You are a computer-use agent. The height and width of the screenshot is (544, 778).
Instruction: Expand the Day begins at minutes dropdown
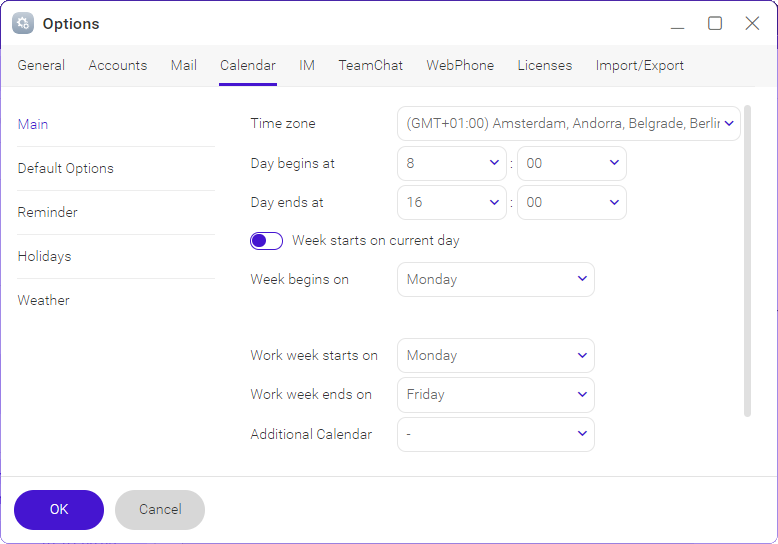coord(572,163)
